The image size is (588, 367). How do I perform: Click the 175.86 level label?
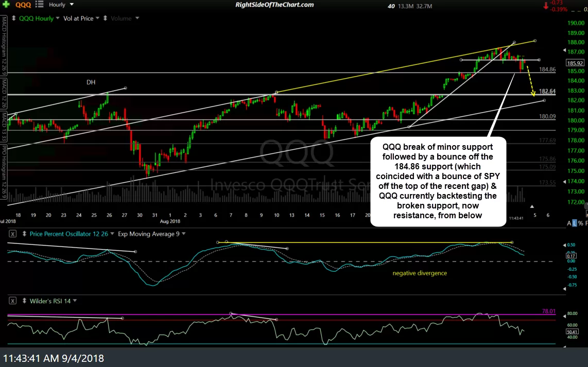click(x=547, y=159)
